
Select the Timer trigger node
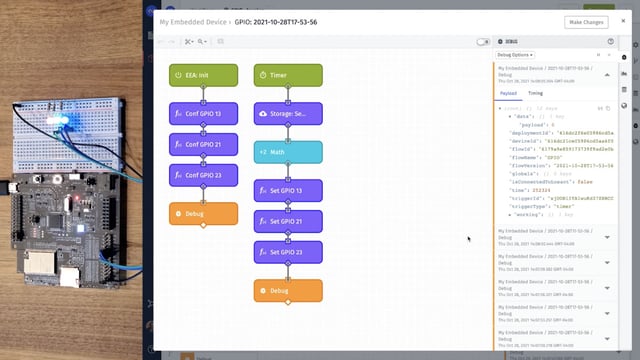(288, 75)
